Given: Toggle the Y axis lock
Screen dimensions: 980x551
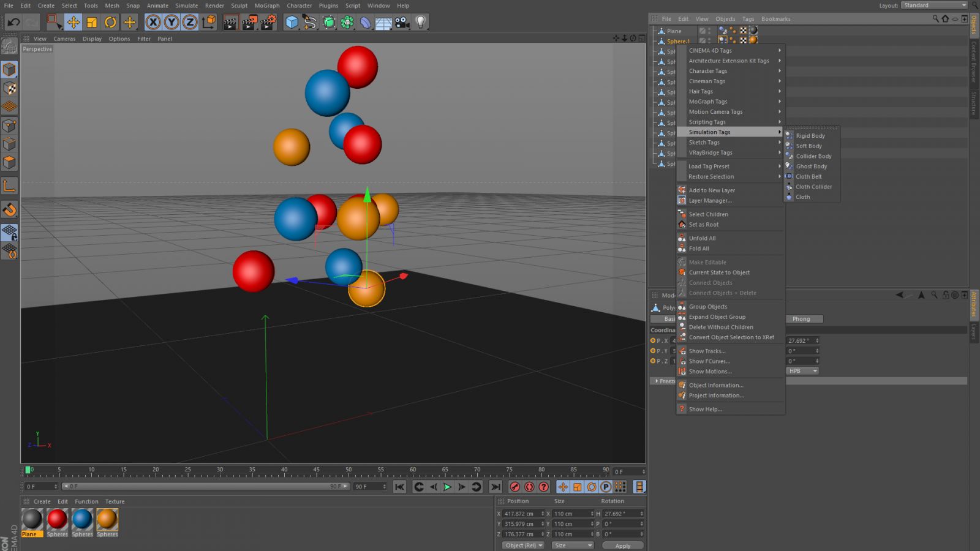Looking at the screenshot, I should click(171, 23).
